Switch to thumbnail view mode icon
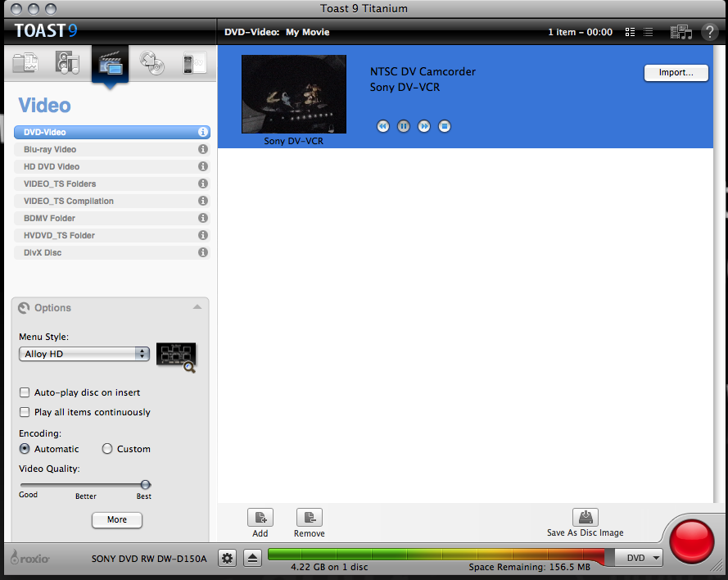This screenshot has width=728, height=580. click(x=630, y=32)
